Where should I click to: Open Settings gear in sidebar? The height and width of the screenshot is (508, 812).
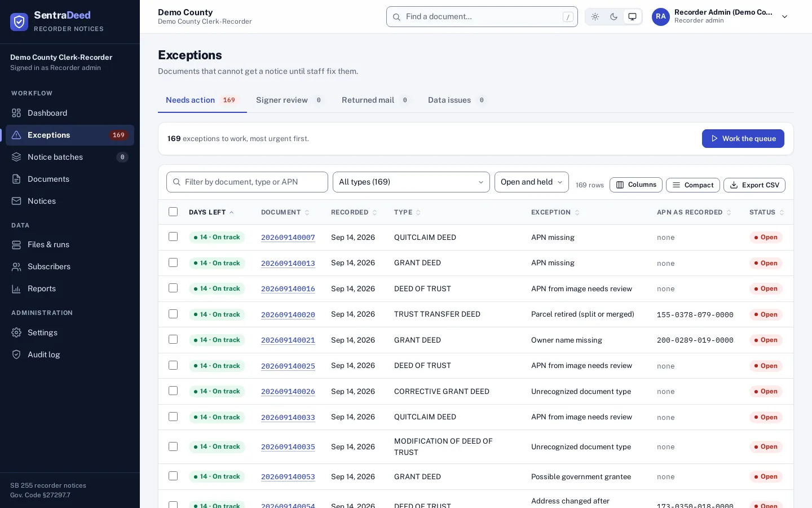tap(70, 332)
